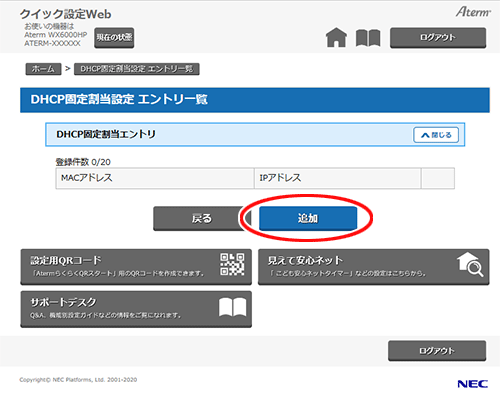Click the NEC logo in footer

pyautogui.click(x=473, y=384)
